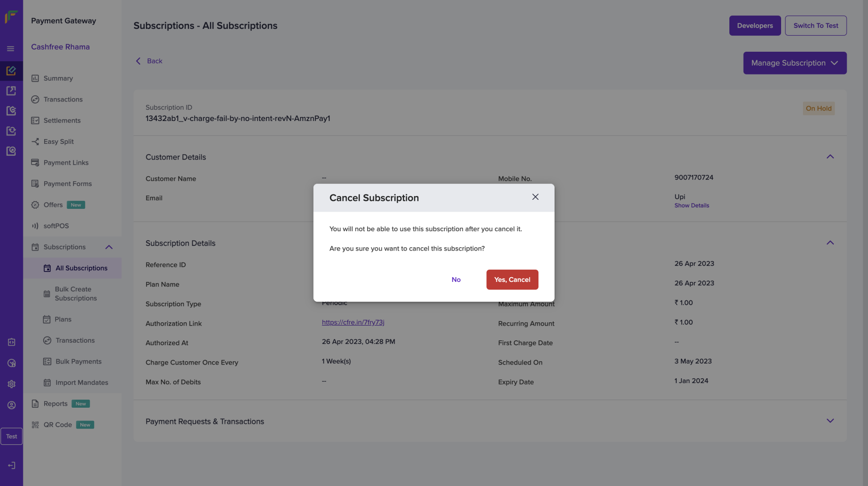Select the softPOS menu icon
Viewport: 868px width, 486px height.
point(35,225)
